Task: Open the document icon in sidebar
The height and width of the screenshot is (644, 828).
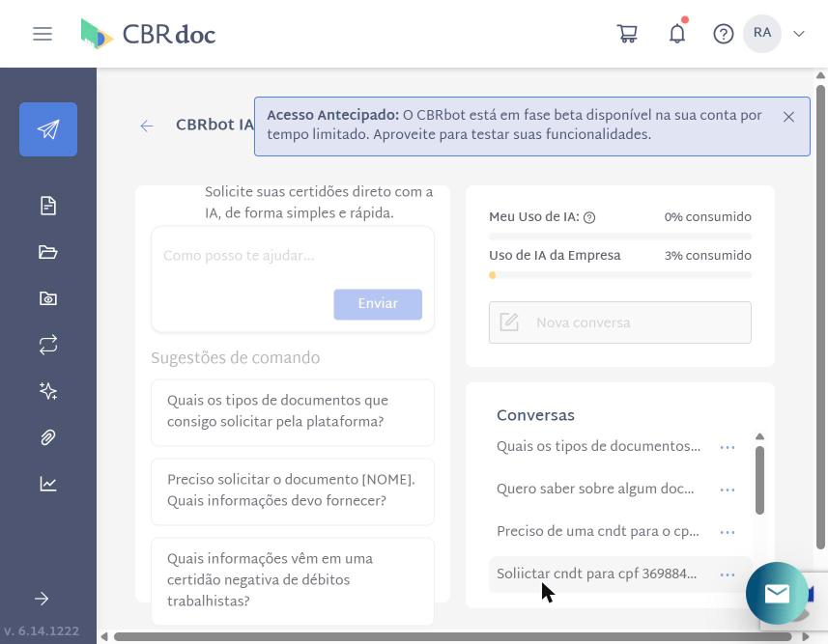Action: [x=48, y=206]
